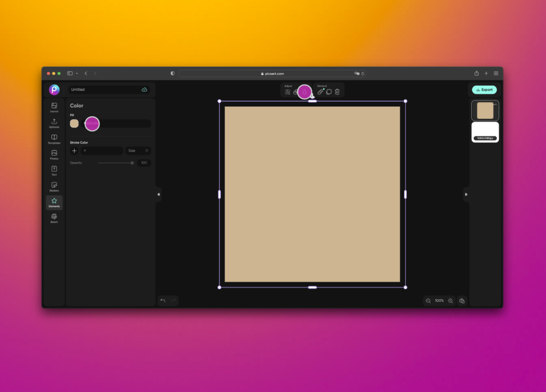Image resolution: width=546 pixels, height=392 pixels.
Task: Open the Photos panel
Action: (54, 155)
